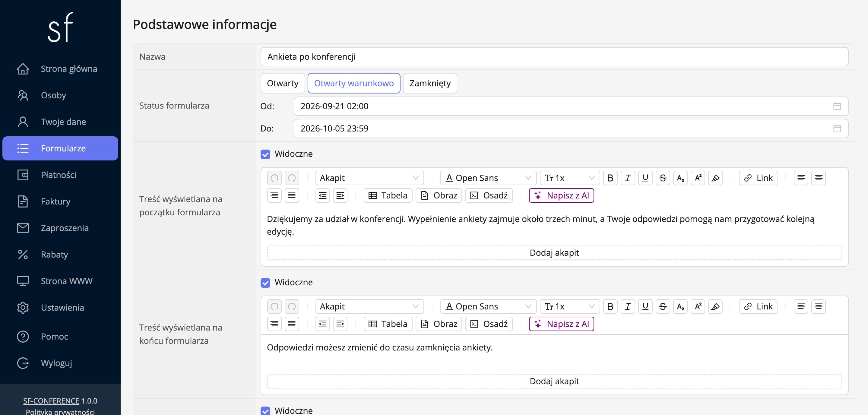Click the Undo icon in the start-of-form editor

click(274, 178)
